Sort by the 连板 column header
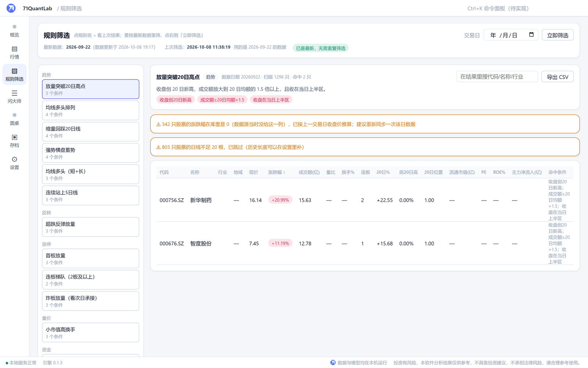Screen dimensions: 588x368 click(x=365, y=172)
